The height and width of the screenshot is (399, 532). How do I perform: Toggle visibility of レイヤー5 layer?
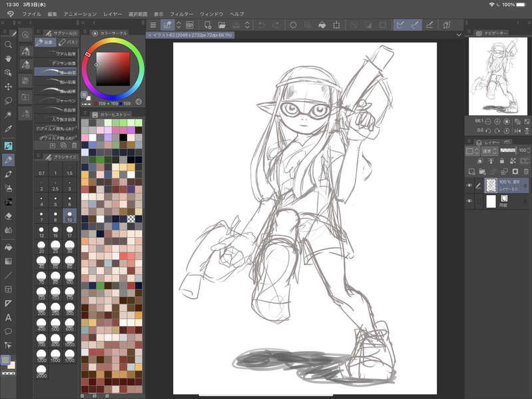coord(469,186)
